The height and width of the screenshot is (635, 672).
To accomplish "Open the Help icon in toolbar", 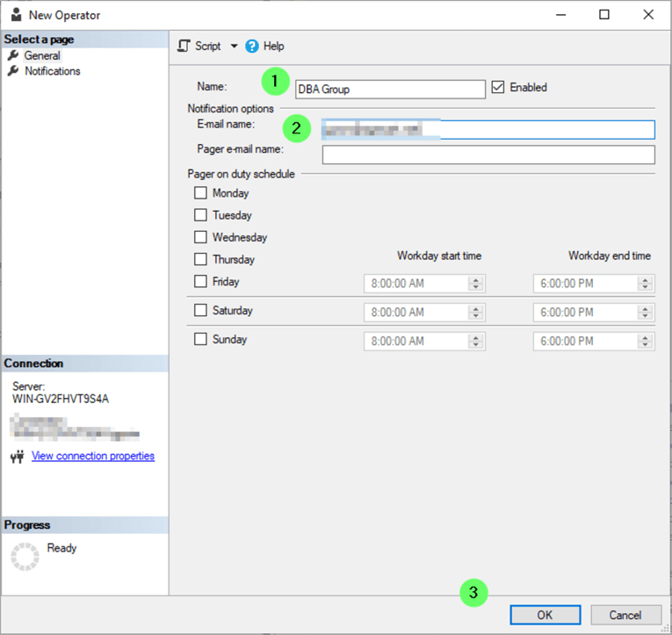I will (252, 47).
